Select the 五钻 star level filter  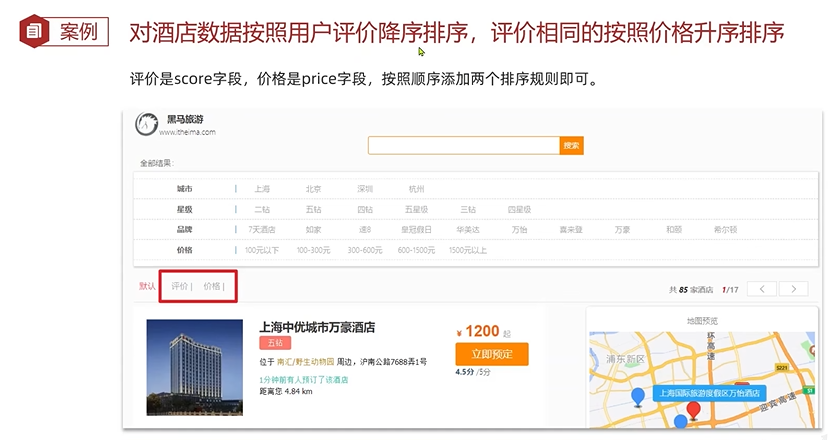coord(313,210)
